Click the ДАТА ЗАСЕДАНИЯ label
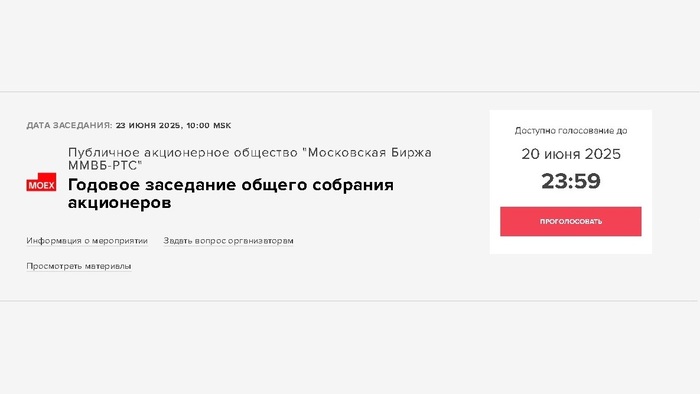This screenshot has height=394, width=700. pyautogui.click(x=69, y=125)
